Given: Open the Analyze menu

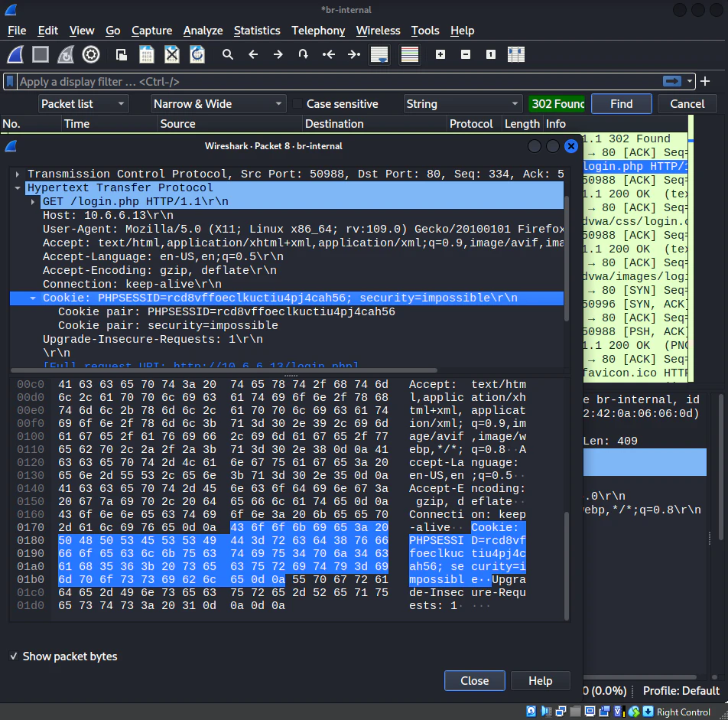Looking at the screenshot, I should [x=203, y=31].
